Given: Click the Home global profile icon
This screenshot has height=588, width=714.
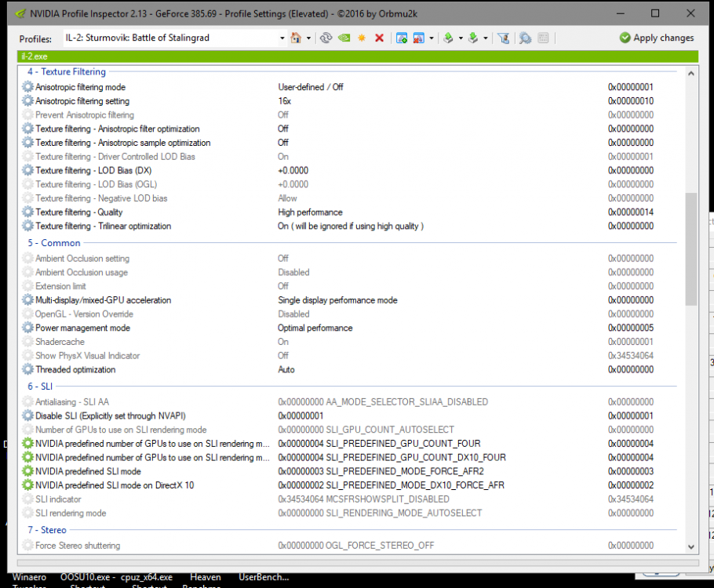Looking at the screenshot, I should [x=296, y=38].
